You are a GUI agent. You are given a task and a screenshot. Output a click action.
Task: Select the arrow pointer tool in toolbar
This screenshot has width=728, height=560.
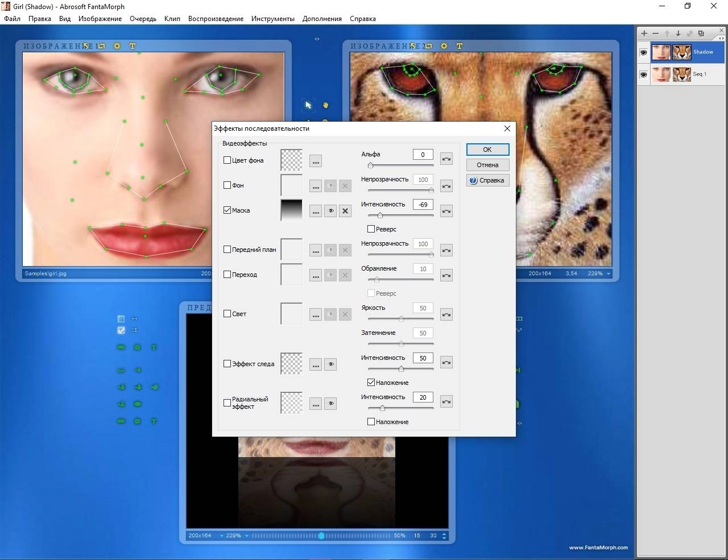(x=308, y=105)
